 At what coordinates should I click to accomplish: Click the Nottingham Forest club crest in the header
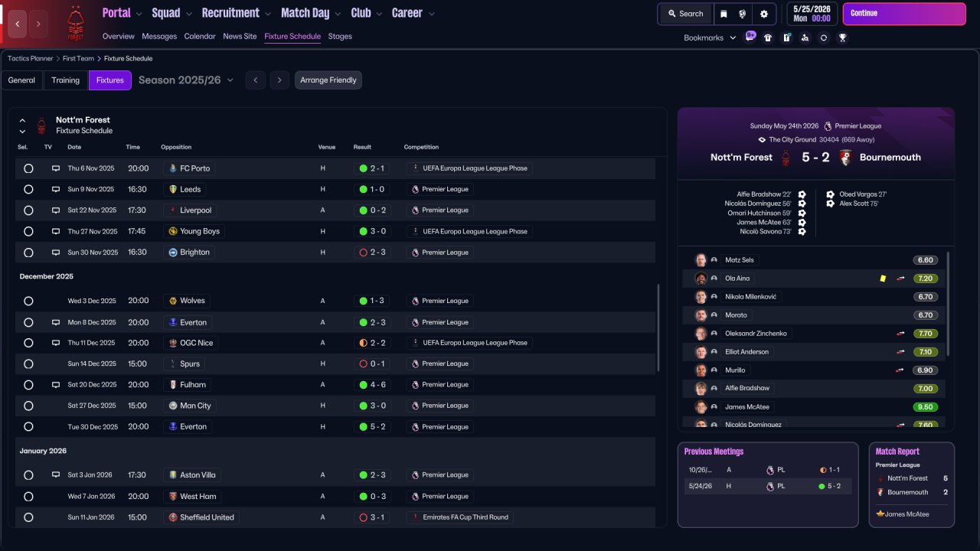(x=75, y=24)
